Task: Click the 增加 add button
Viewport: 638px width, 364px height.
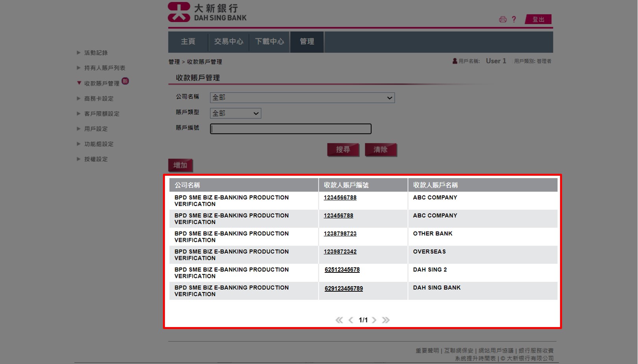Action: 180,165
